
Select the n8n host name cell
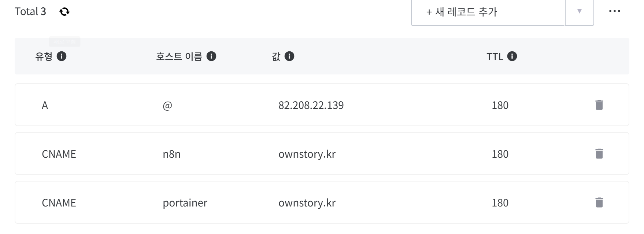[171, 154]
